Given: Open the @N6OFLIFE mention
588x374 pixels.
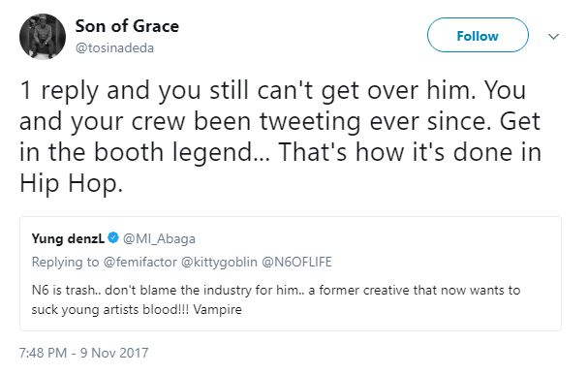Looking at the screenshot, I should coord(296,262).
